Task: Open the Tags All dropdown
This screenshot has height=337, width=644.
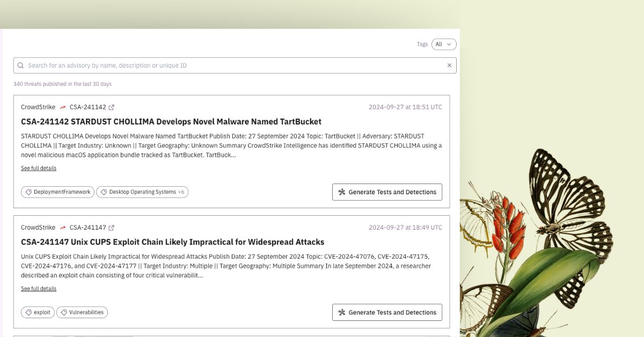Action: [444, 45]
